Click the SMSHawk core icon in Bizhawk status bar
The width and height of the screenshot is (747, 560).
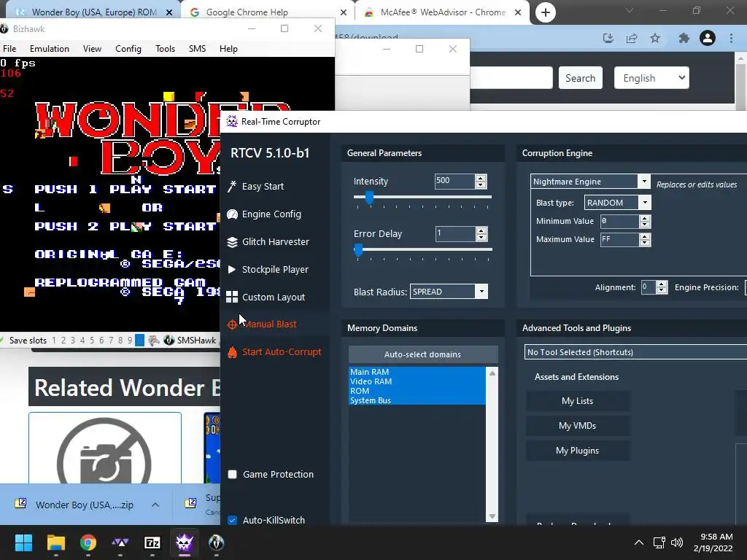(169, 340)
